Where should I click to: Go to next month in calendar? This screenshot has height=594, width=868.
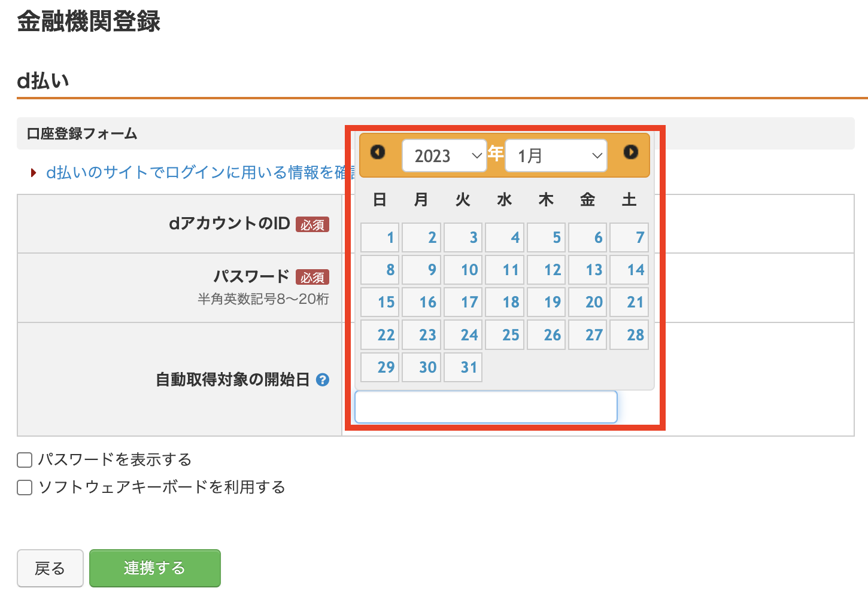click(631, 152)
